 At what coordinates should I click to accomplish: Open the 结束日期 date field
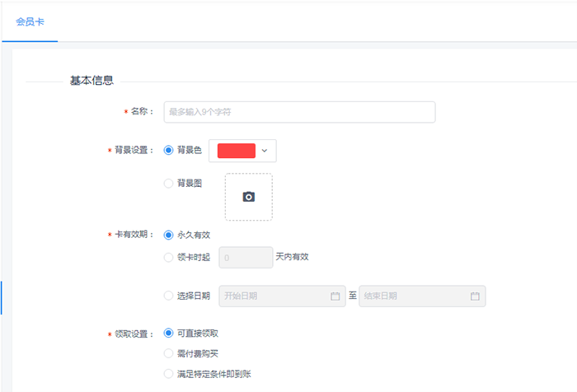coord(422,296)
